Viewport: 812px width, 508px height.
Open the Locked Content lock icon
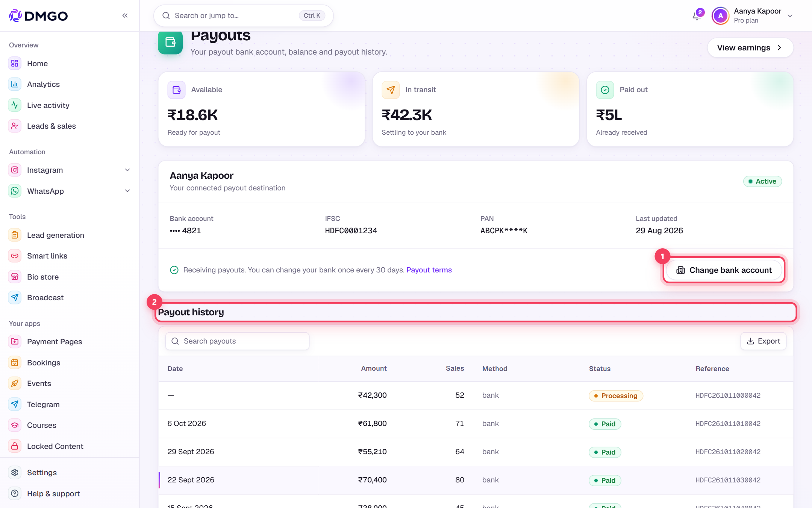(x=15, y=446)
